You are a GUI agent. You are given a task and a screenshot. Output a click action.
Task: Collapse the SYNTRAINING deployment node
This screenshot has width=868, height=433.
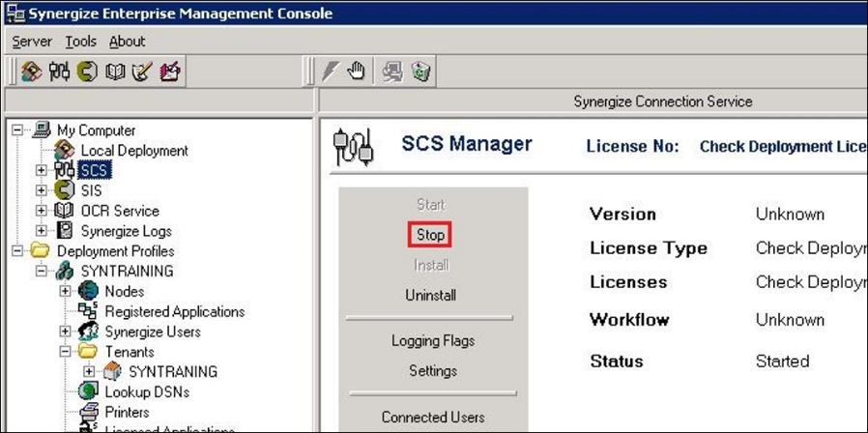point(42,272)
